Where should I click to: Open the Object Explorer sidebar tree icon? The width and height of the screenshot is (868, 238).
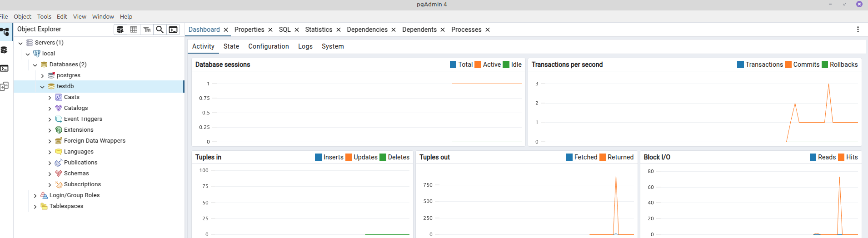(5, 32)
